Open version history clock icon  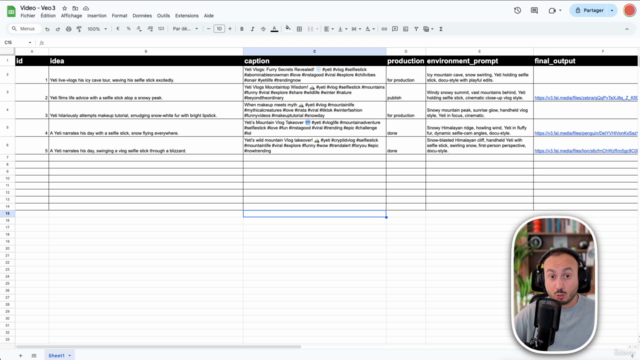(518, 11)
